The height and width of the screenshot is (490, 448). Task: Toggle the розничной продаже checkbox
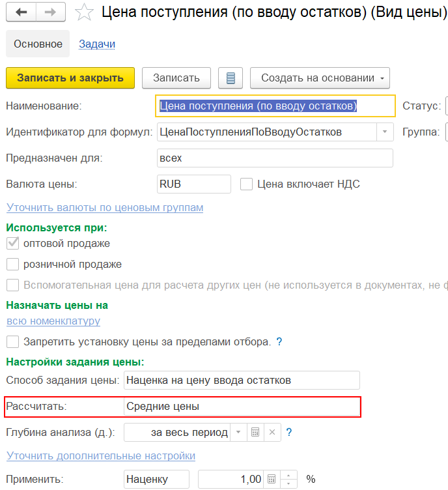point(12,265)
